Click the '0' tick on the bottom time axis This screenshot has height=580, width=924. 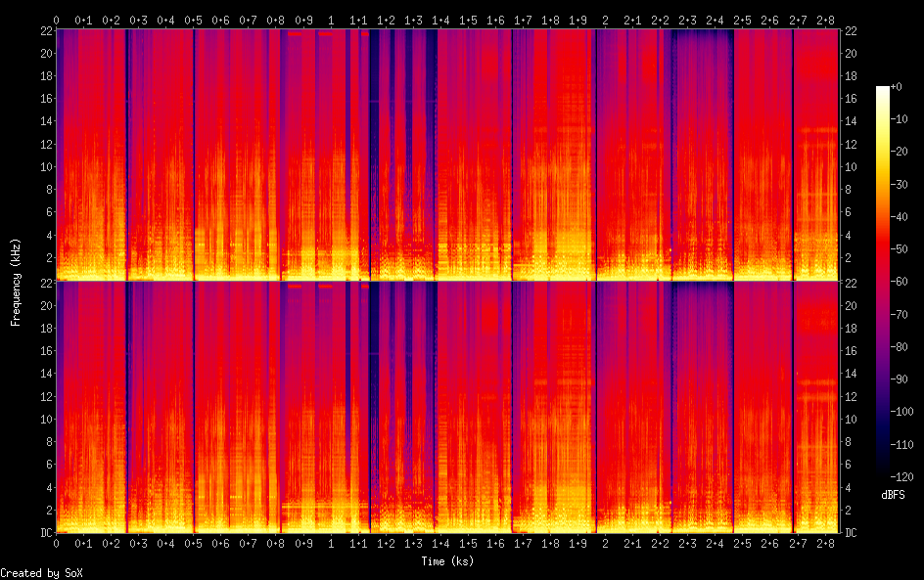pyautogui.click(x=57, y=543)
